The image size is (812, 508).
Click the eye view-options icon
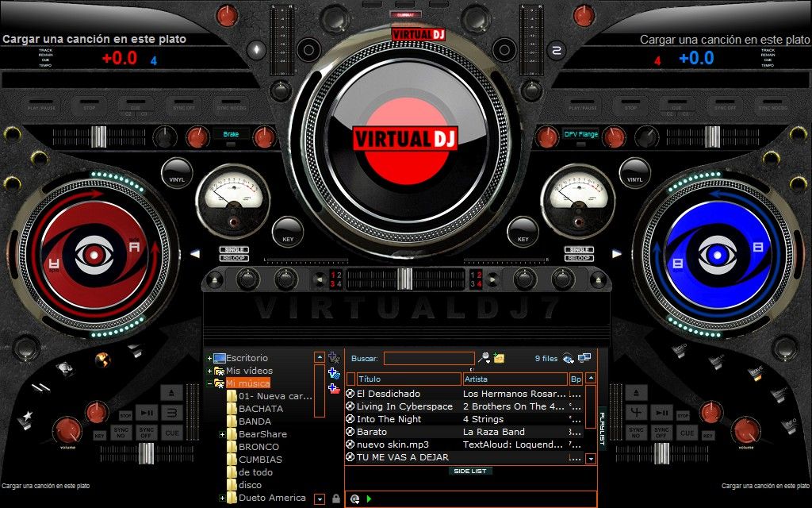(x=568, y=358)
